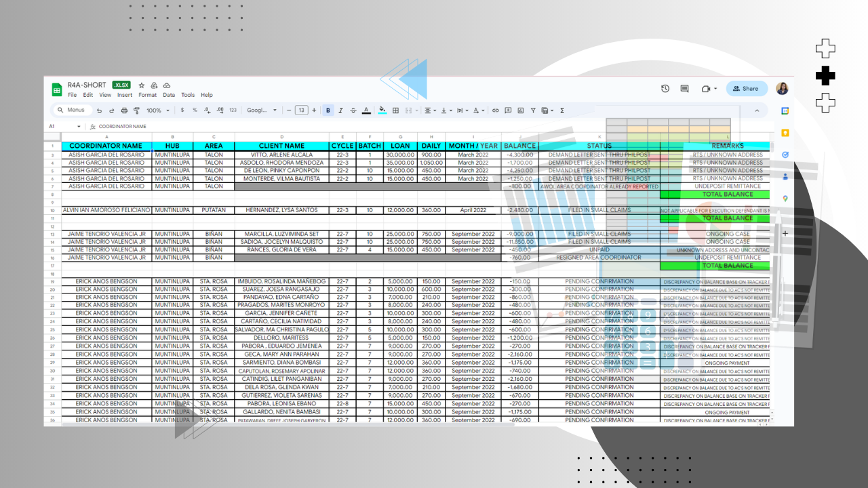
Task: Open version history clock icon
Action: (665, 89)
